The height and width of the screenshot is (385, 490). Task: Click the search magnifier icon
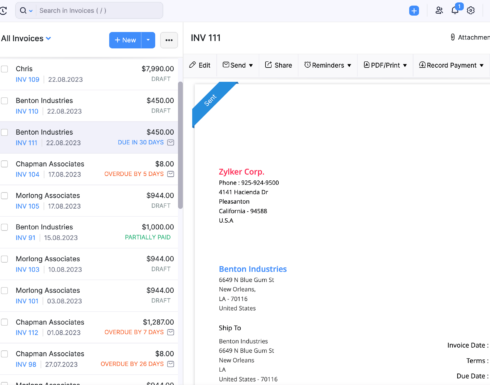pos(23,11)
